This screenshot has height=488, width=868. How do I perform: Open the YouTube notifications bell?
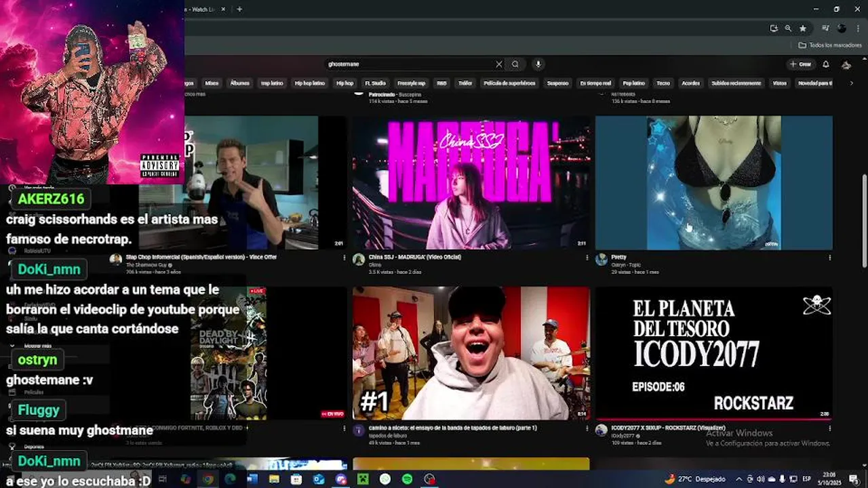826,64
